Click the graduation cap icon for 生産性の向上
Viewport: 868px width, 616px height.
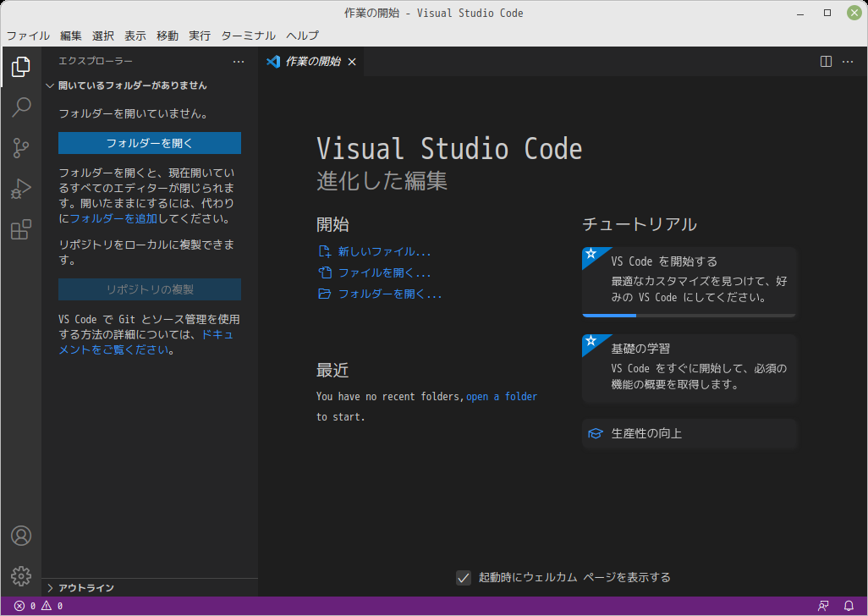tap(595, 433)
